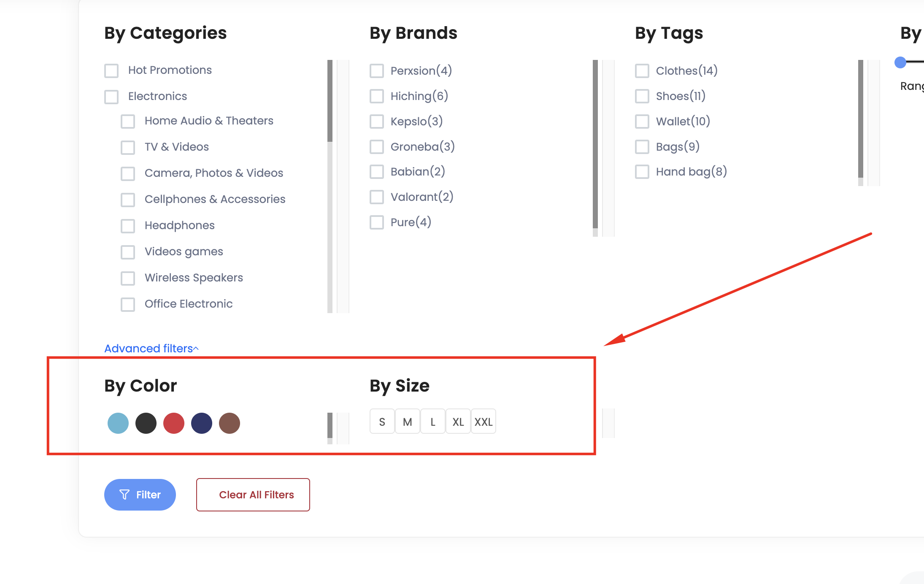Pick the navy blue color swatch
Screen dimensions: 924x584
pyautogui.click(x=202, y=423)
